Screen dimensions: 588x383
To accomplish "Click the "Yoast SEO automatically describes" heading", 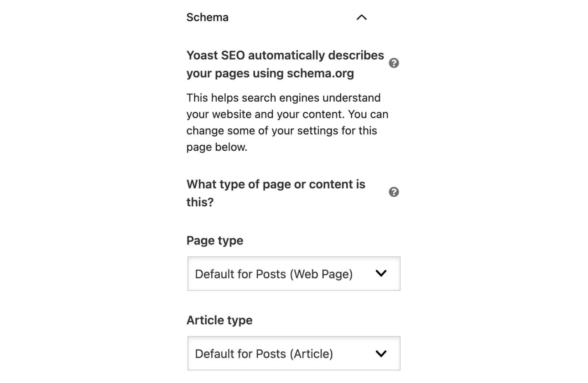I will pyautogui.click(x=285, y=56).
